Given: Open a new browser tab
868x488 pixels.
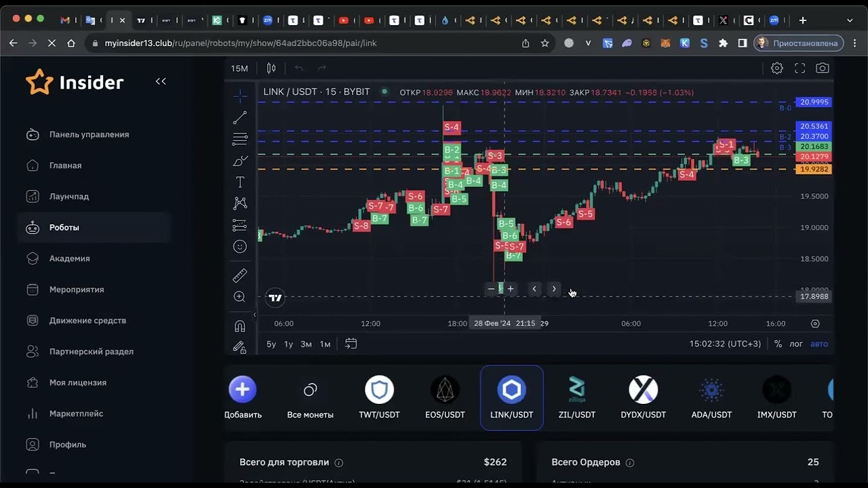Looking at the screenshot, I should [803, 20].
